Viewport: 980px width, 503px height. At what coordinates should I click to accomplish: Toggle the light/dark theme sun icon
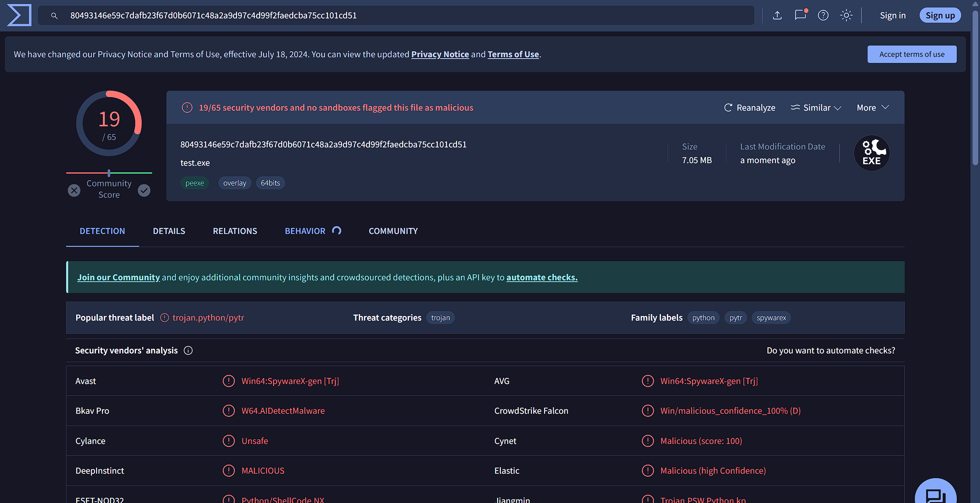pos(846,15)
